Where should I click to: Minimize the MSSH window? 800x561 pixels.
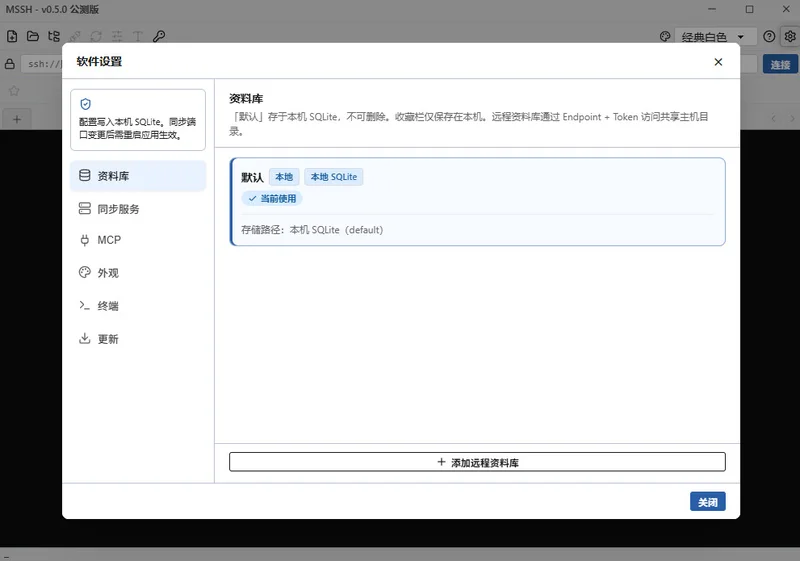click(x=712, y=9)
